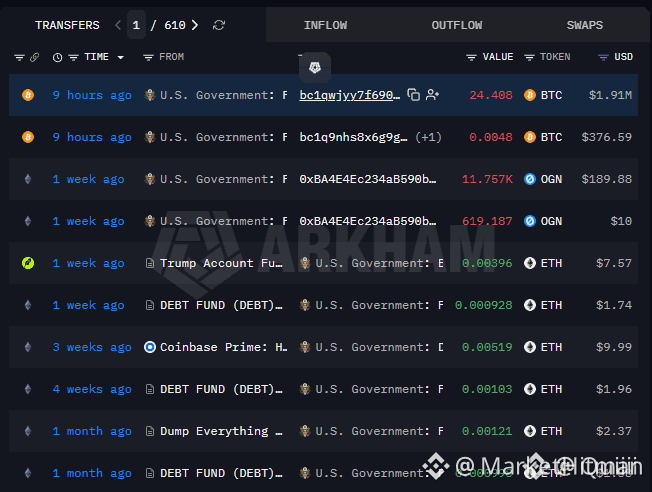Refresh the transfers list
This screenshot has width=652, height=492.
tap(219, 25)
